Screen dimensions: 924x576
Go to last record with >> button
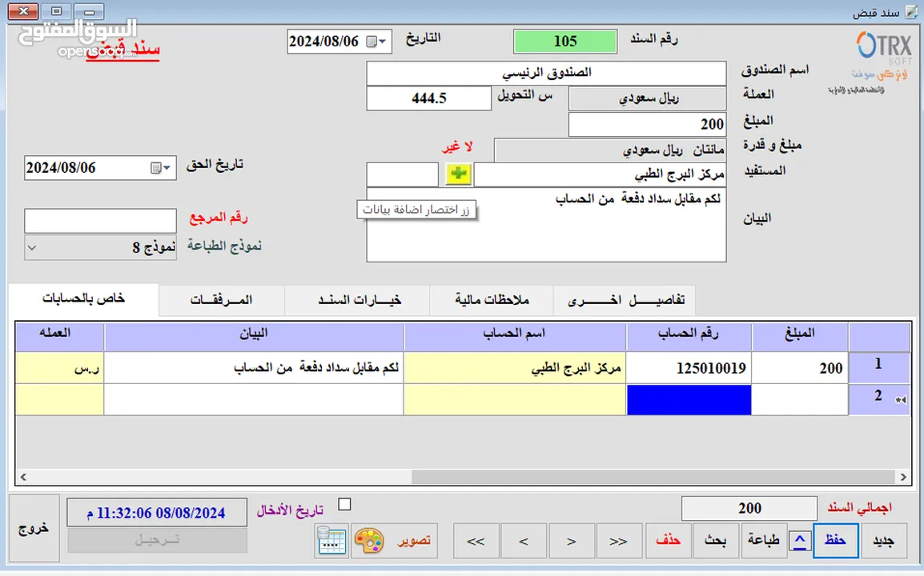(x=619, y=541)
